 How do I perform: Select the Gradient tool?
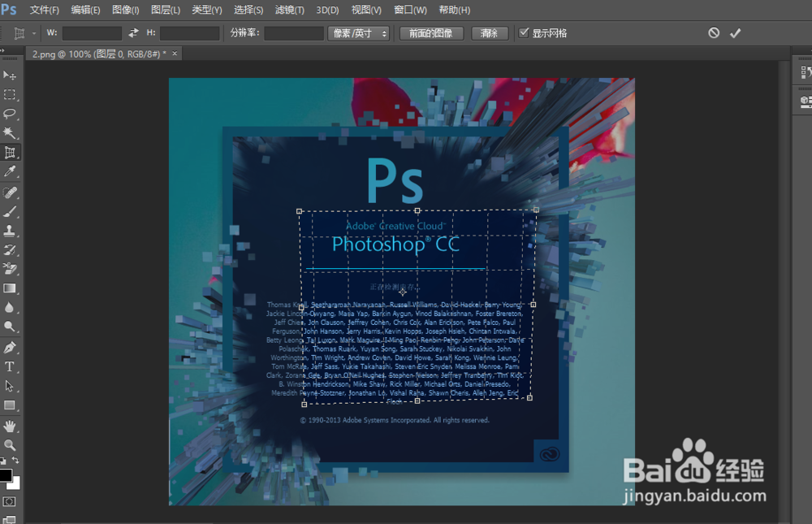pyautogui.click(x=9, y=288)
